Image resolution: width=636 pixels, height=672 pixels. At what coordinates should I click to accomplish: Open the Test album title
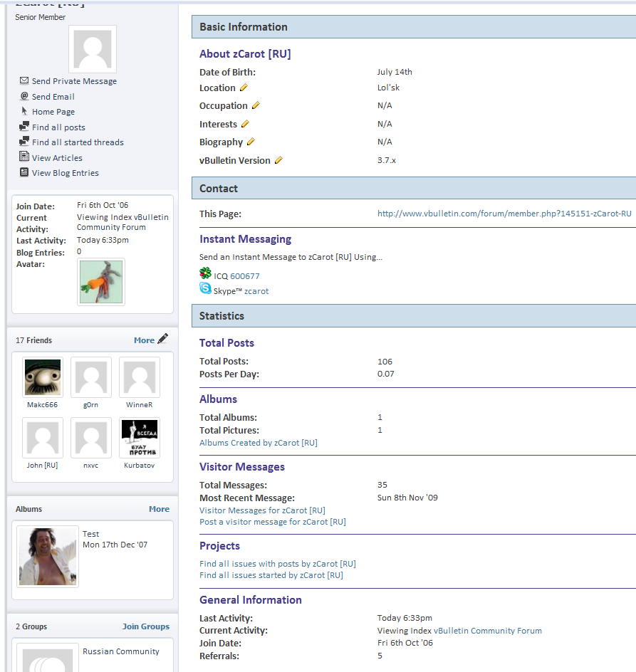(x=90, y=534)
